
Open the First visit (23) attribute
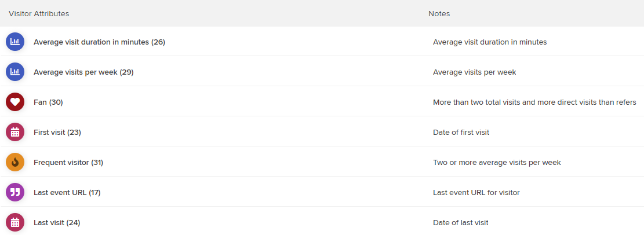[57, 133]
